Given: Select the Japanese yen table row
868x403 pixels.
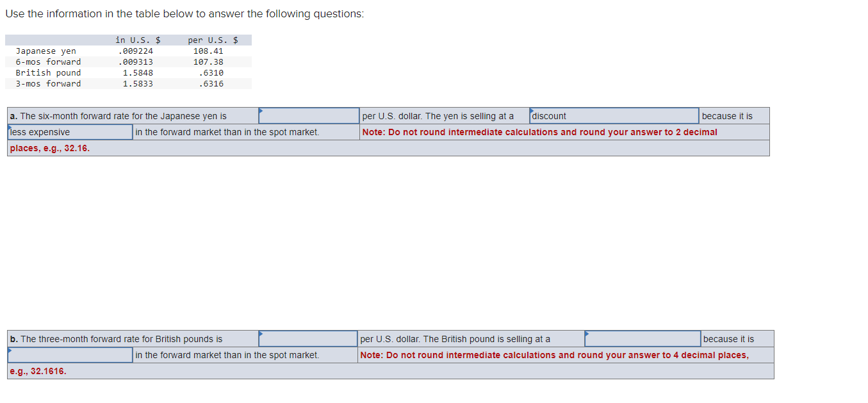Looking at the screenshot, I should tap(45, 51).
